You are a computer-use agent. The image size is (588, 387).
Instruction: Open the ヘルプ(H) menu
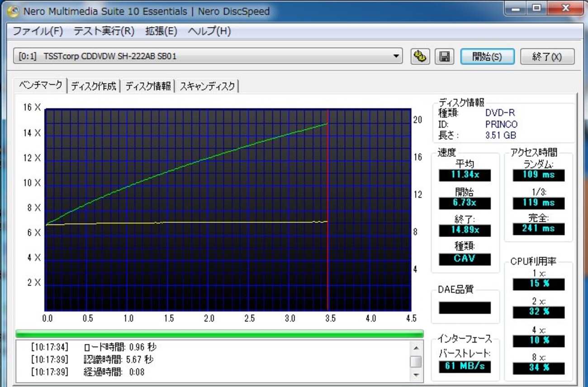(x=209, y=31)
